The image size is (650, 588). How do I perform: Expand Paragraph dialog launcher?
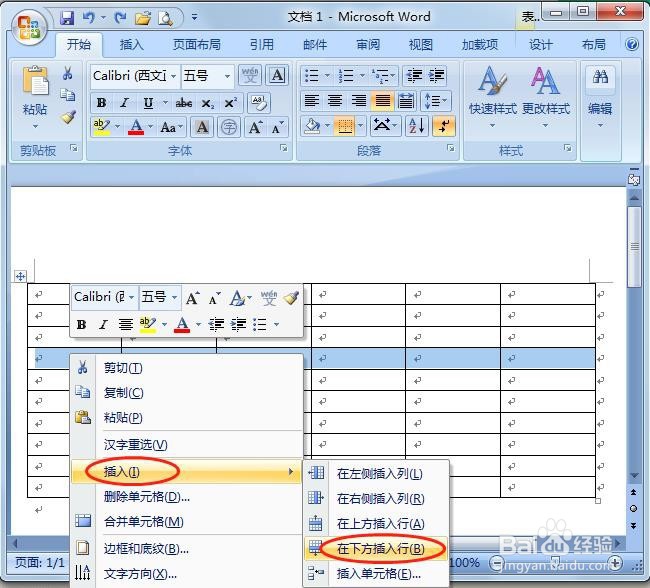[451, 148]
